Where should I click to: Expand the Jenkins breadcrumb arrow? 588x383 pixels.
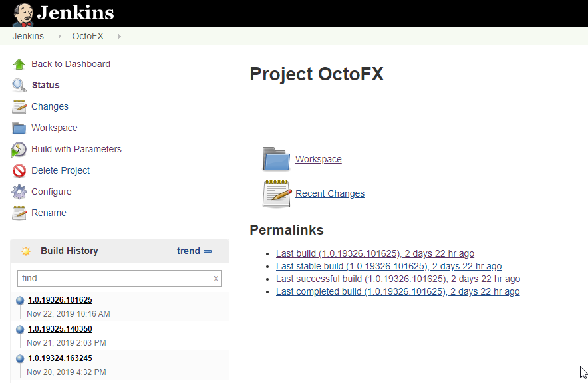click(x=59, y=37)
